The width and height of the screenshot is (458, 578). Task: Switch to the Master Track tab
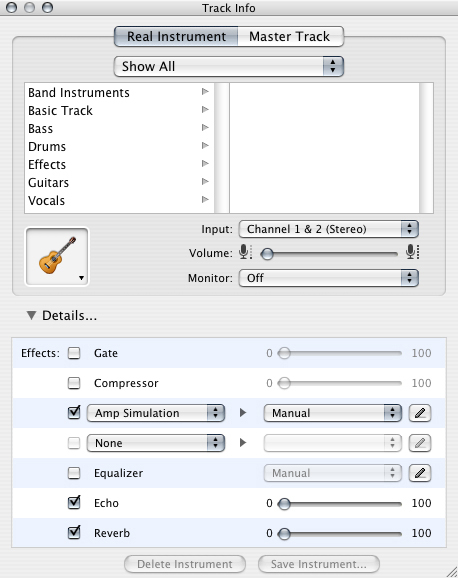290,36
